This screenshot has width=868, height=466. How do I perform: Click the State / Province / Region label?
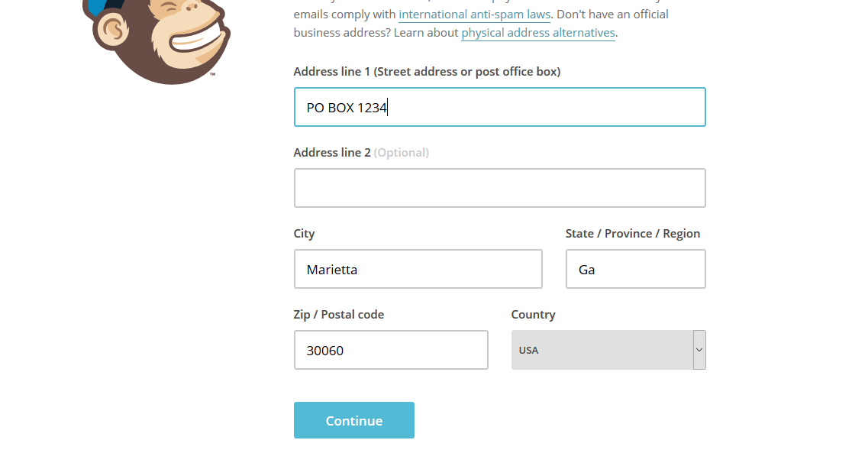coord(632,234)
